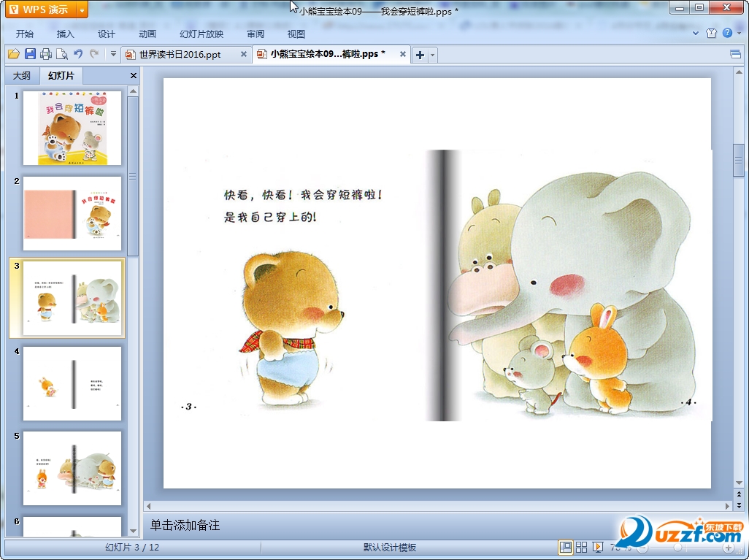
Task: Expand the help dropdown arrow
Action: [740, 33]
